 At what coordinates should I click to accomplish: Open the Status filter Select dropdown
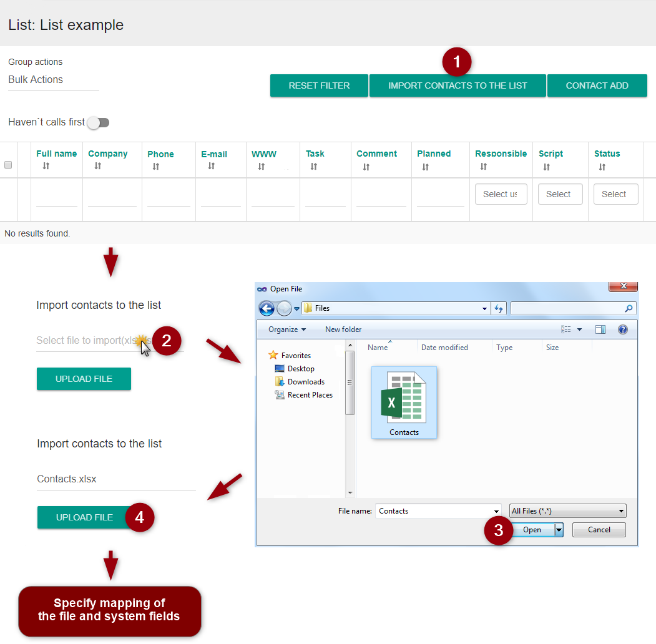[615, 194]
